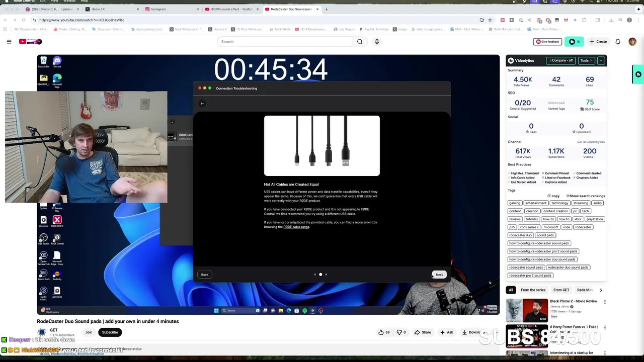Screen dimensions: 644x362
Task: Select the highlighted middle page-indicator dot
Action: pyautogui.click(x=320, y=275)
